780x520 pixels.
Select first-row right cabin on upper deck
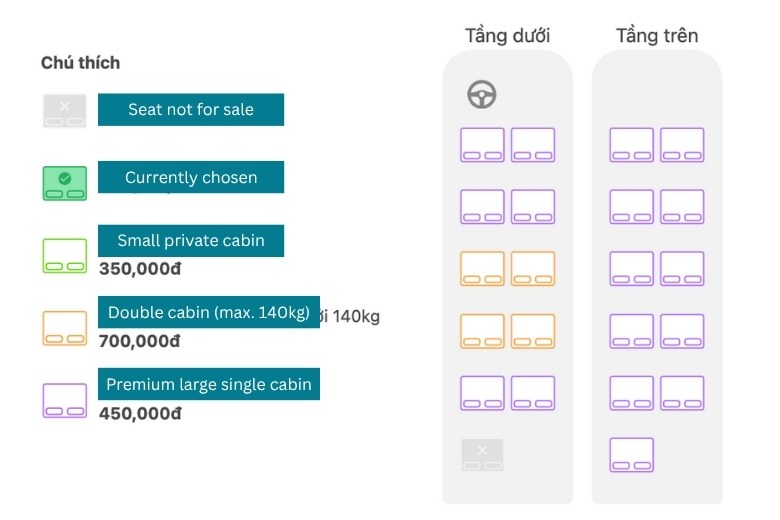point(682,145)
